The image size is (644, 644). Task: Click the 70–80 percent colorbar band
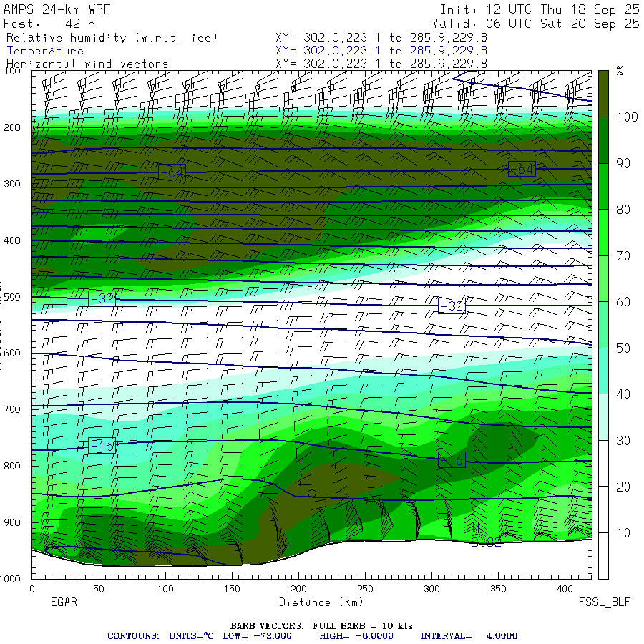pos(603,233)
